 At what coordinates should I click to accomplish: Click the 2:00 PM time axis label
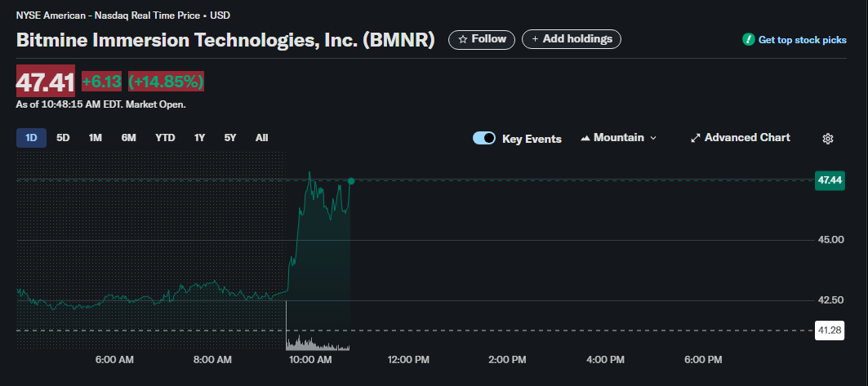point(507,360)
